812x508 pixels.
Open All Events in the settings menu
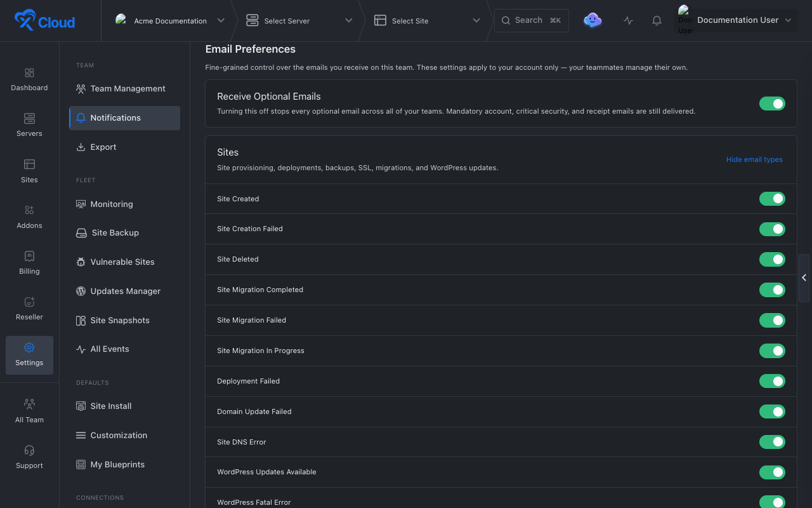124,349
